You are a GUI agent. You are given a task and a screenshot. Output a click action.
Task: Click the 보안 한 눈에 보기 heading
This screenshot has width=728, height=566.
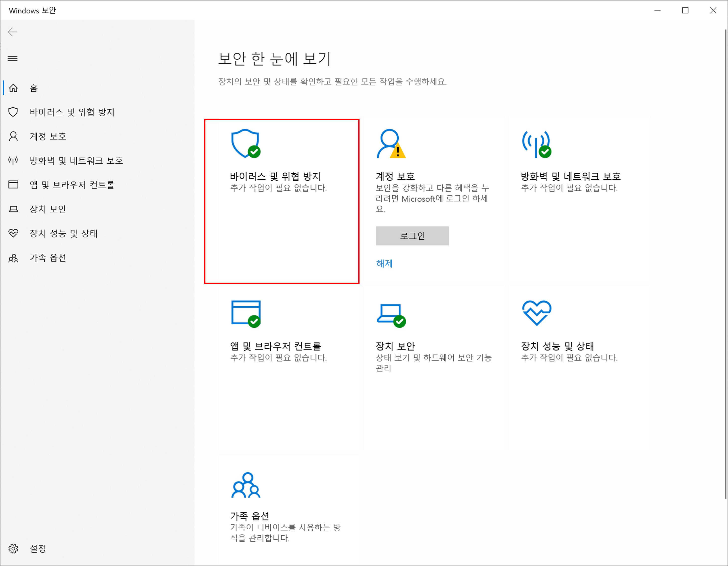[274, 59]
